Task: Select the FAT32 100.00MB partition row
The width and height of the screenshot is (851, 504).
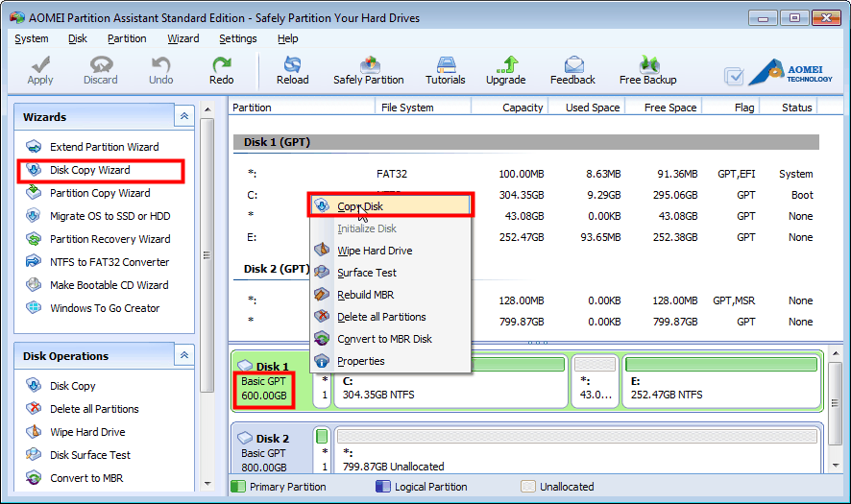Action: tap(526, 174)
